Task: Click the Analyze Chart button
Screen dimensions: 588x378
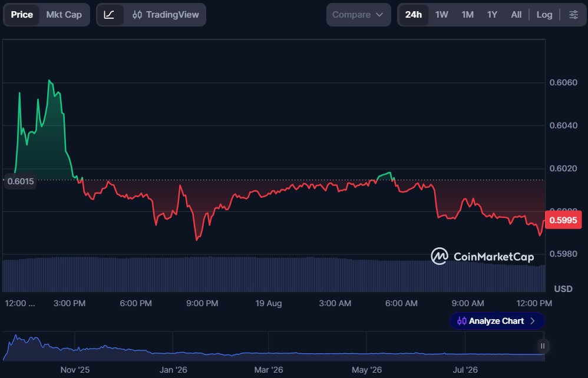Action: pyautogui.click(x=497, y=321)
